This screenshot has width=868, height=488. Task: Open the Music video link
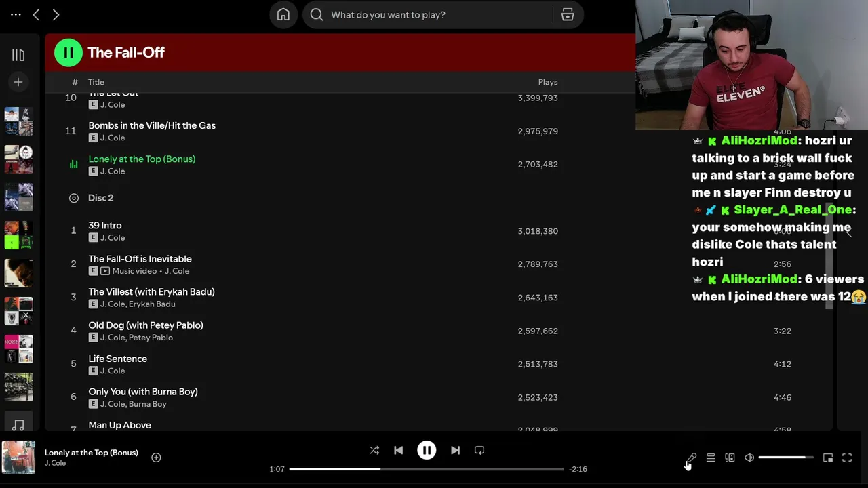coord(134,271)
